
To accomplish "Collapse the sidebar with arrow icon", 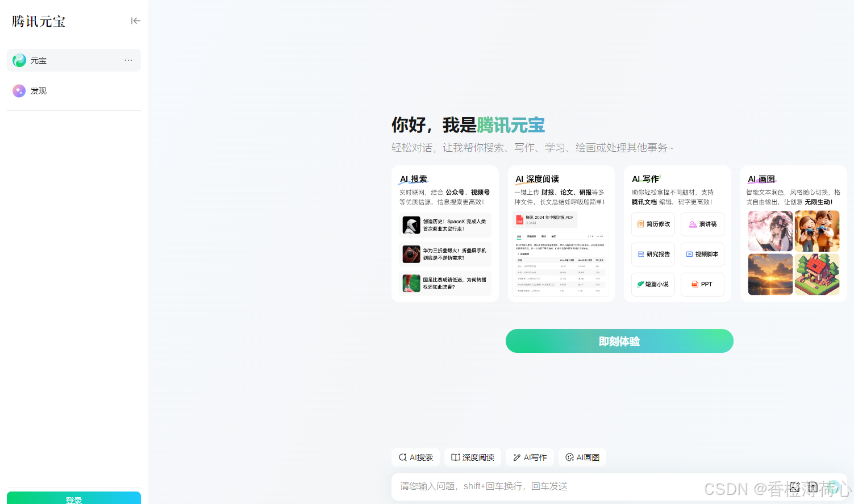I will pos(135,21).
